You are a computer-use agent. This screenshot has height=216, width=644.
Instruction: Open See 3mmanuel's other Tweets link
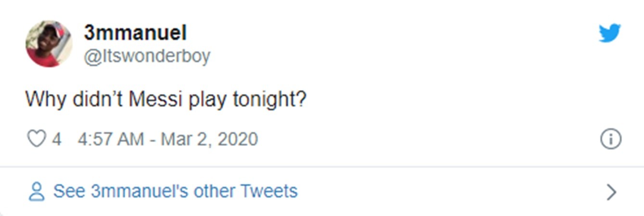(175, 191)
